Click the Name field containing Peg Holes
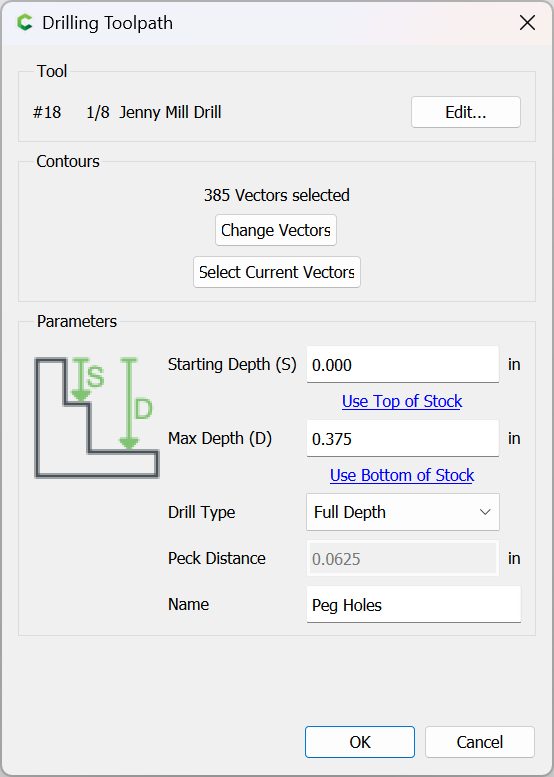Image resolution: width=554 pixels, height=777 pixels. [414, 605]
